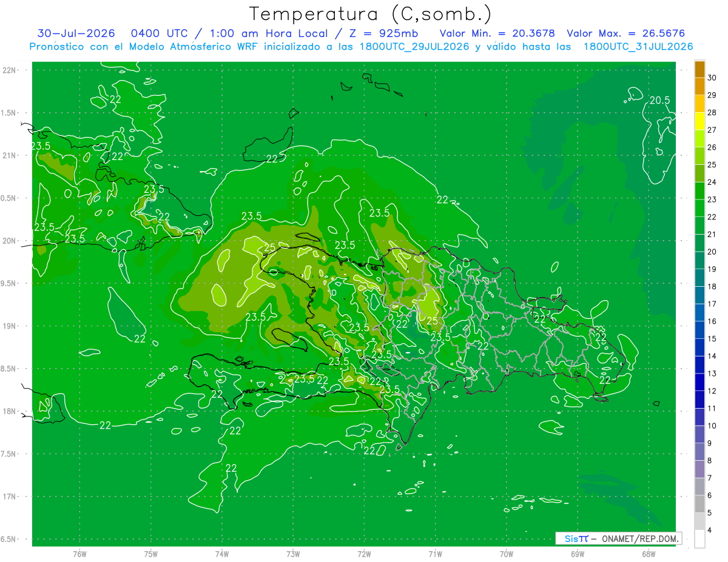The height and width of the screenshot is (562, 728).
Task: Click the purple swatch between 7 and 8
Action: click(x=699, y=469)
